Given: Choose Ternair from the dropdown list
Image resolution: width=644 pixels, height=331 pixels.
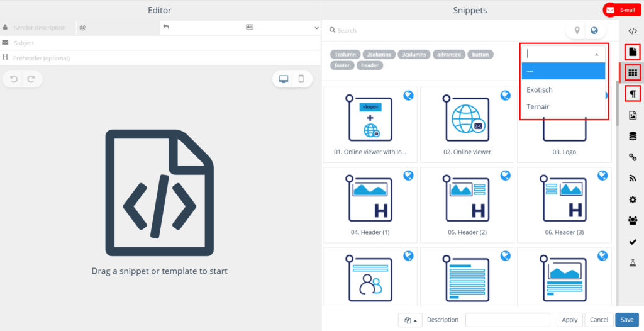Looking at the screenshot, I should [x=563, y=106].
